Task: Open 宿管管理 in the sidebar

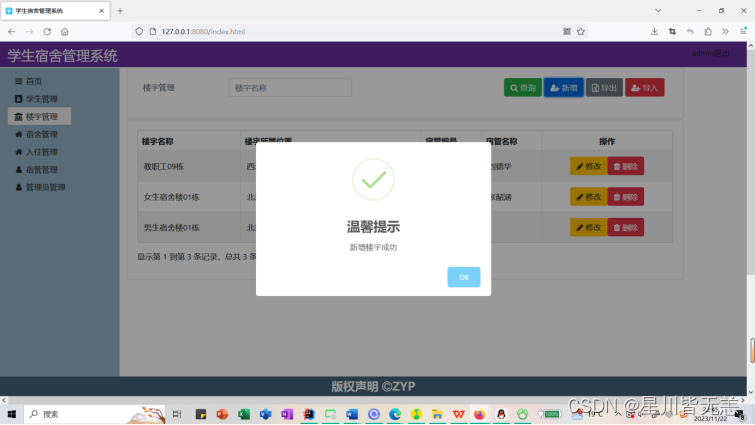Action: [36, 169]
